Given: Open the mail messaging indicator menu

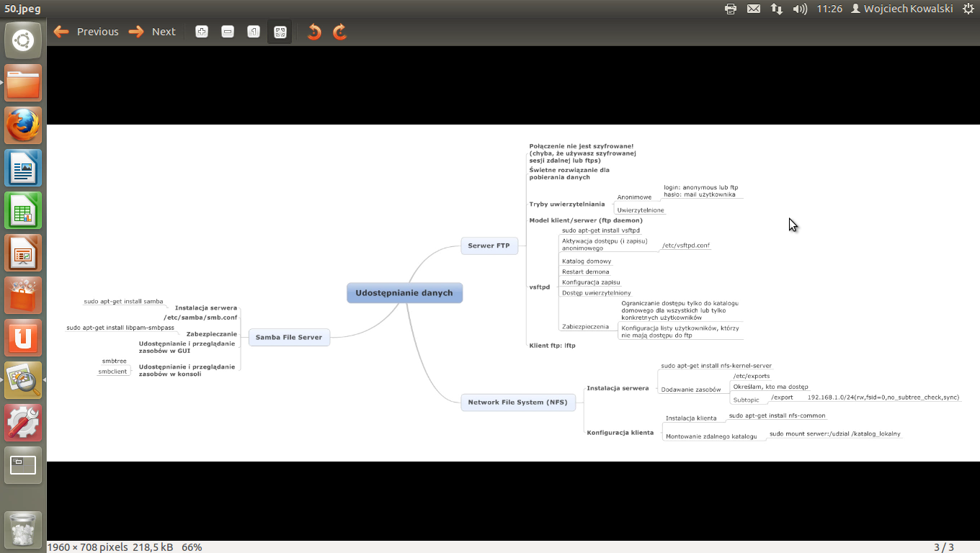Looking at the screenshot, I should pyautogui.click(x=754, y=9).
